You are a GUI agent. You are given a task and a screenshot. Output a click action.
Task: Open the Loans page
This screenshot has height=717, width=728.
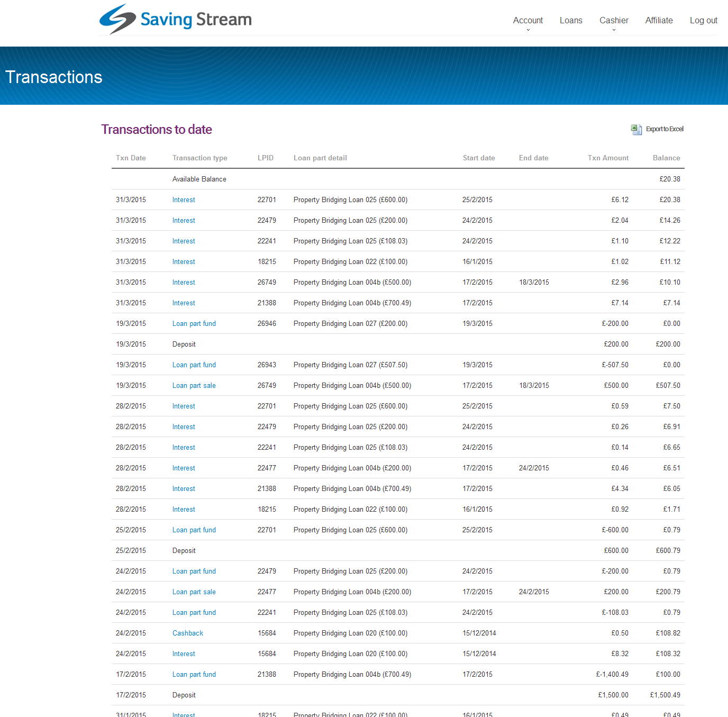571,20
